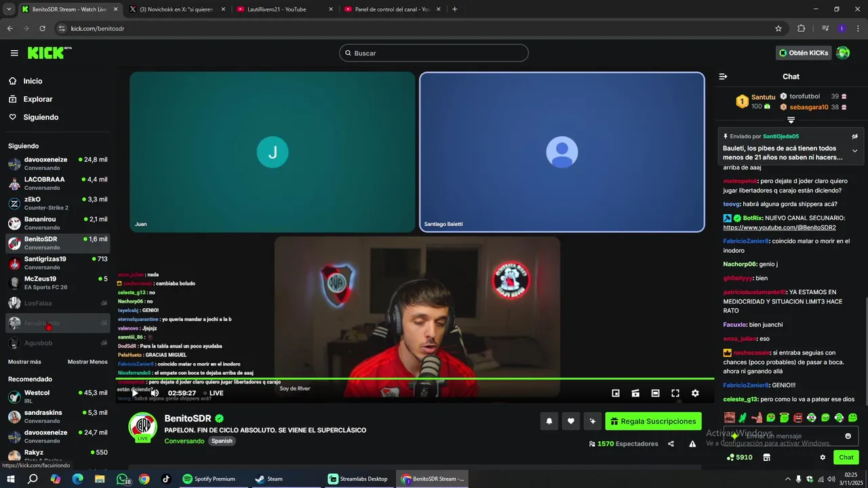
Task: Open the BenitoSDR2 YouTube link in chat
Action: [x=779, y=228]
